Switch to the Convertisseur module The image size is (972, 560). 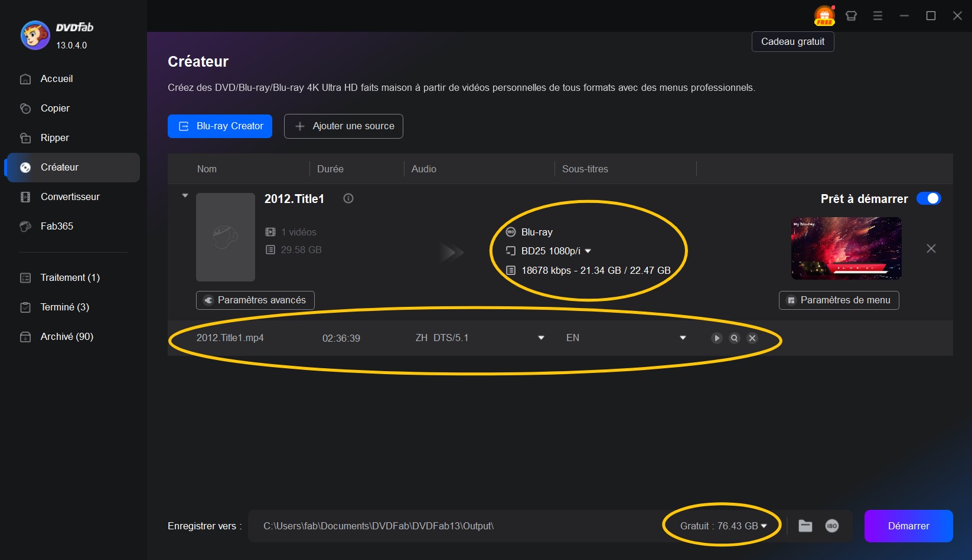pyautogui.click(x=69, y=197)
